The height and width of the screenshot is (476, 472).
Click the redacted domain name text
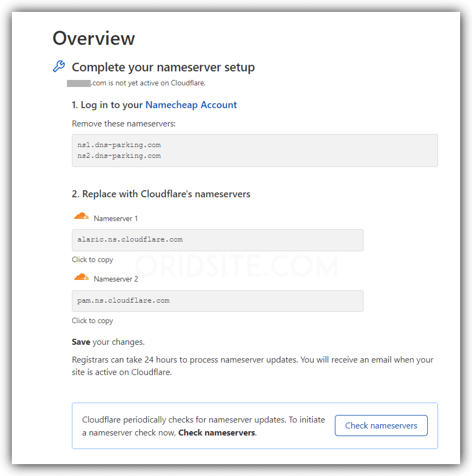pyautogui.click(x=78, y=83)
